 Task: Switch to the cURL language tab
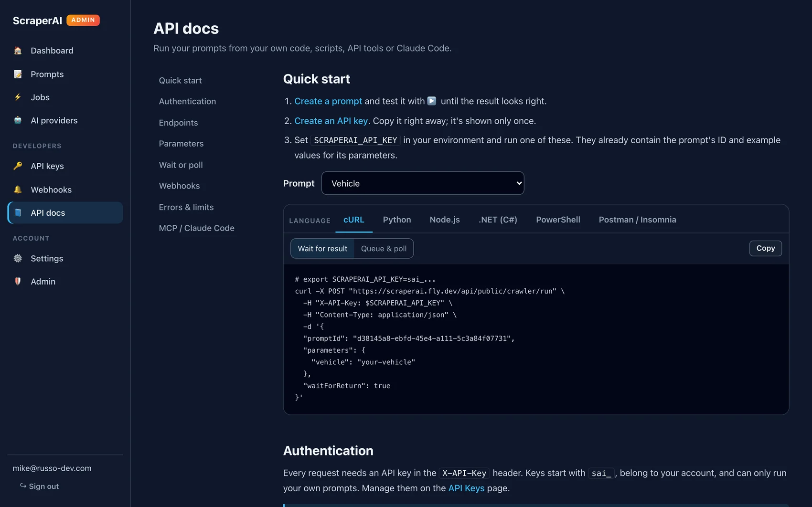click(354, 220)
